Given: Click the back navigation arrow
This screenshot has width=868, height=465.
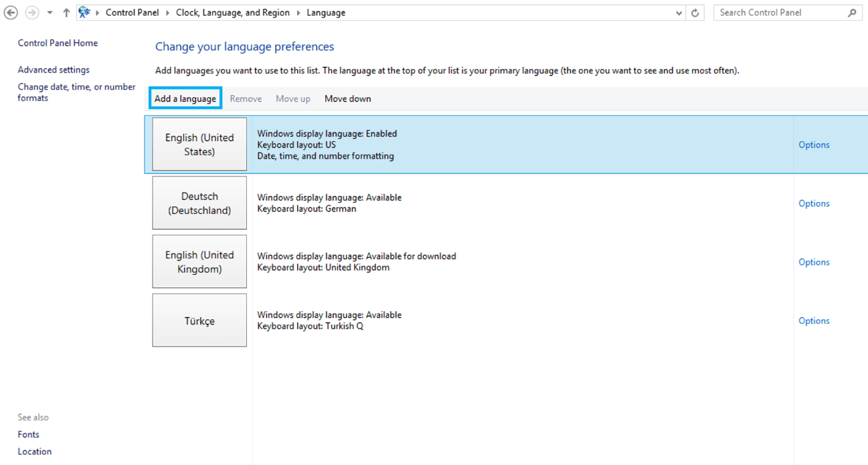Looking at the screenshot, I should pyautogui.click(x=11, y=12).
